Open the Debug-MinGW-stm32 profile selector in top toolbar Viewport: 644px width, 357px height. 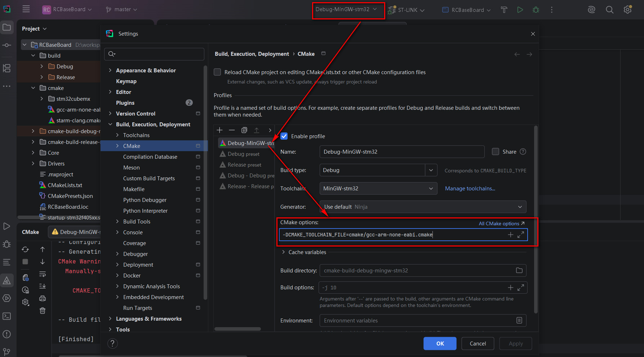pos(346,9)
